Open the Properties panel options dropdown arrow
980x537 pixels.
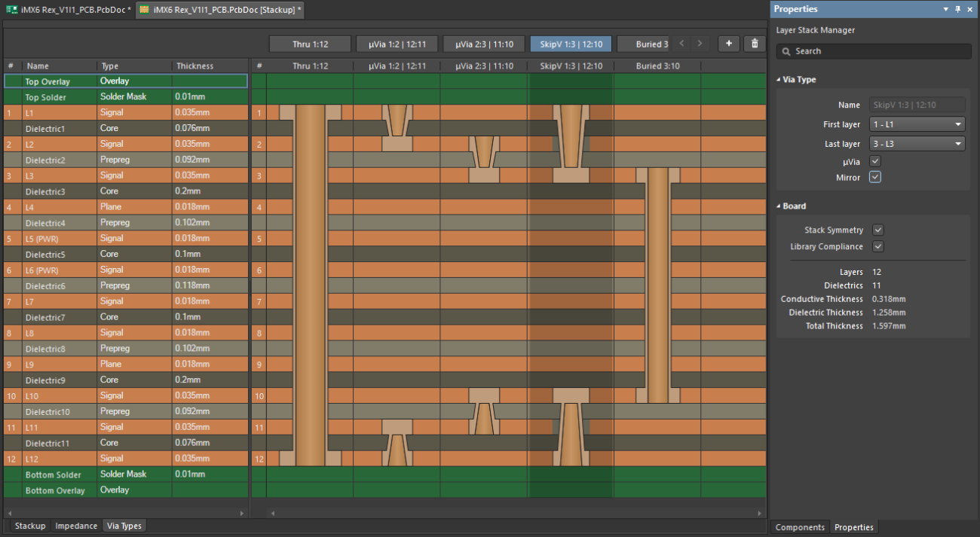[946, 9]
